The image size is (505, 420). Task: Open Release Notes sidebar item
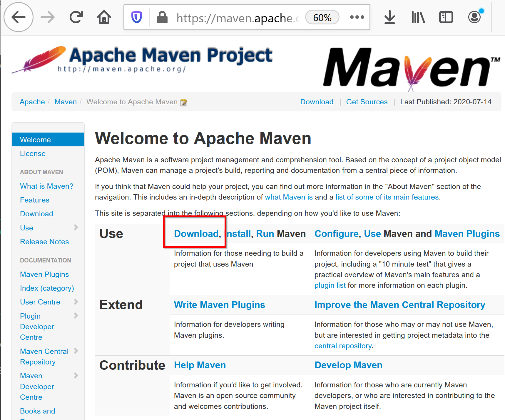(x=44, y=242)
